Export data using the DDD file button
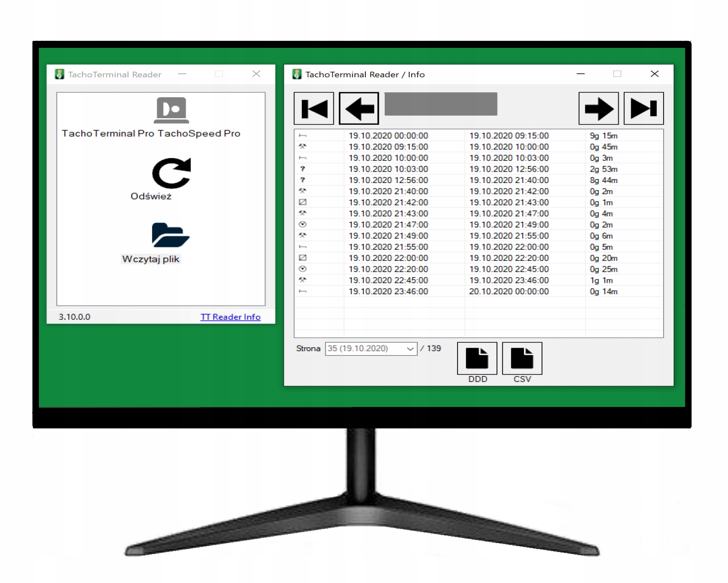The image size is (728, 583). click(x=477, y=358)
